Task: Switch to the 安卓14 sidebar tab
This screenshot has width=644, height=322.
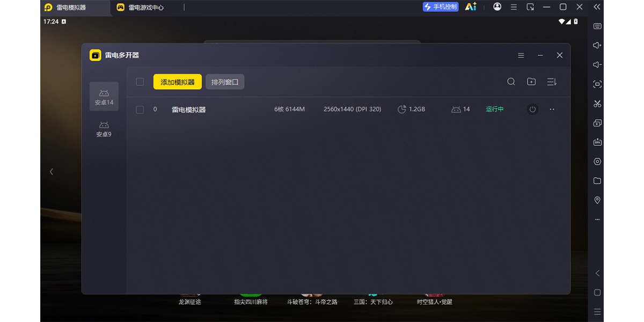Action: pyautogui.click(x=104, y=97)
